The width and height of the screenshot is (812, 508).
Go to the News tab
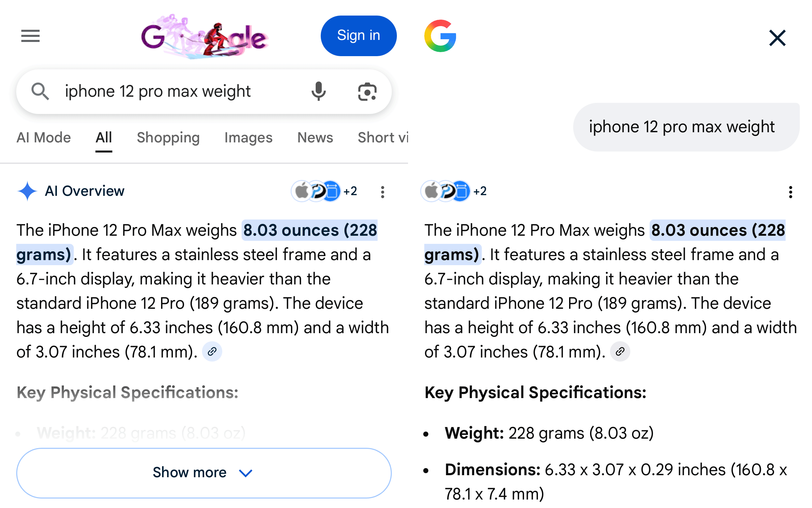tap(315, 138)
